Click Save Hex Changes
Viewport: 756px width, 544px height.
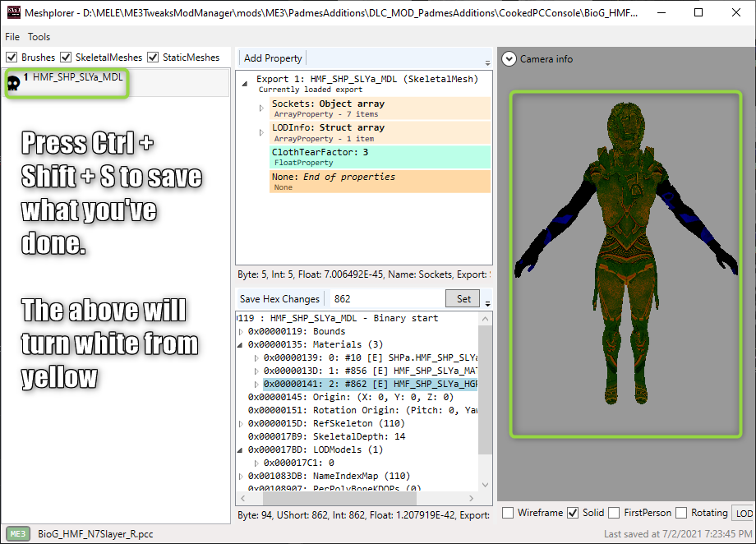279,299
